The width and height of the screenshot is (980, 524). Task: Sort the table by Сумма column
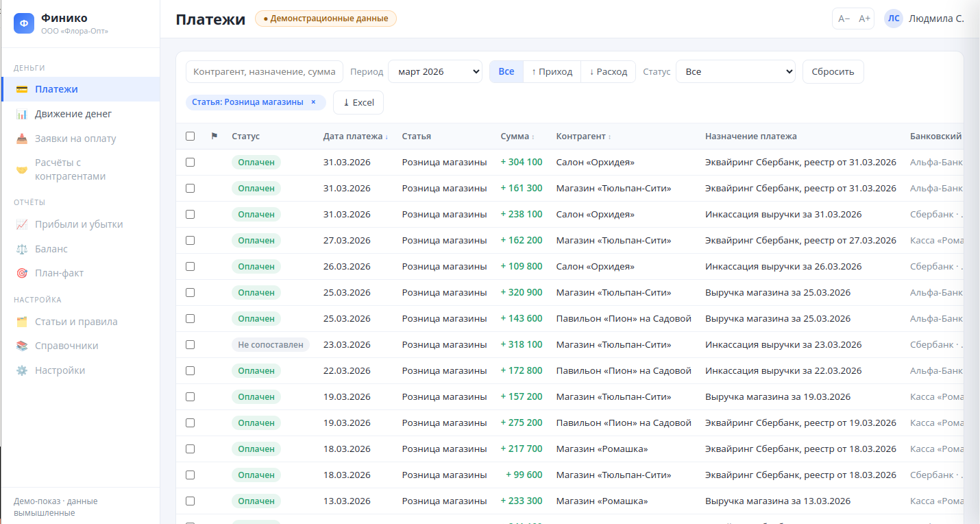pos(517,136)
